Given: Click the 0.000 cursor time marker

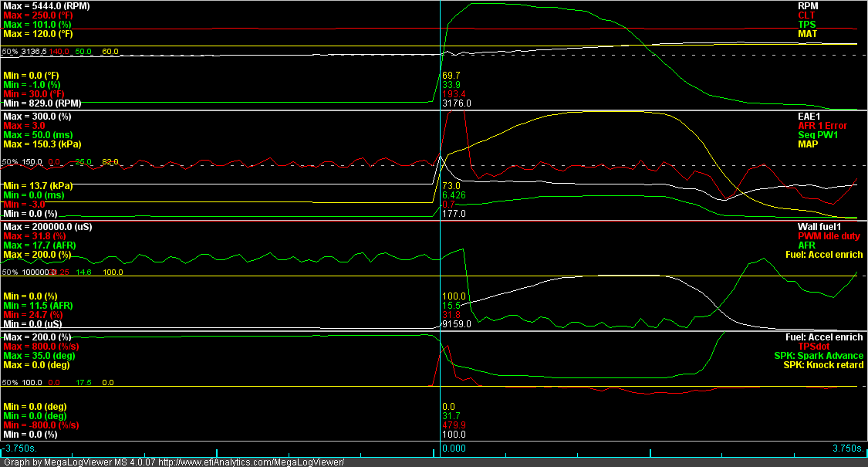Looking at the screenshot, I should [x=454, y=448].
